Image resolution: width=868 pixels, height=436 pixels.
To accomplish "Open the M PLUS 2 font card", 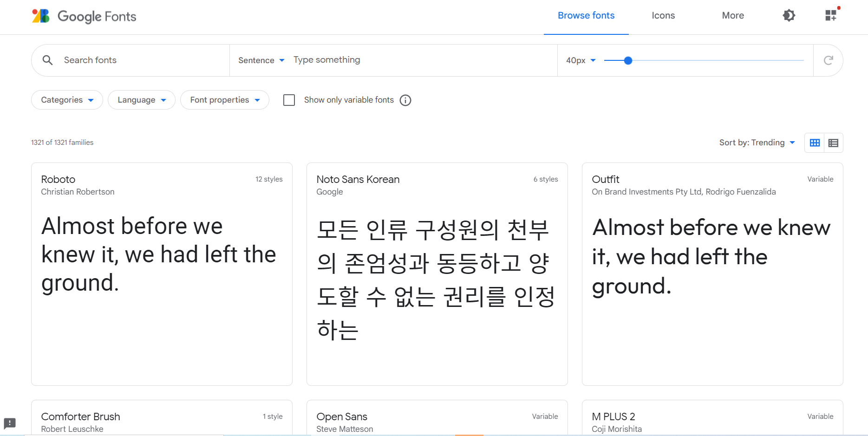I will (x=712, y=418).
